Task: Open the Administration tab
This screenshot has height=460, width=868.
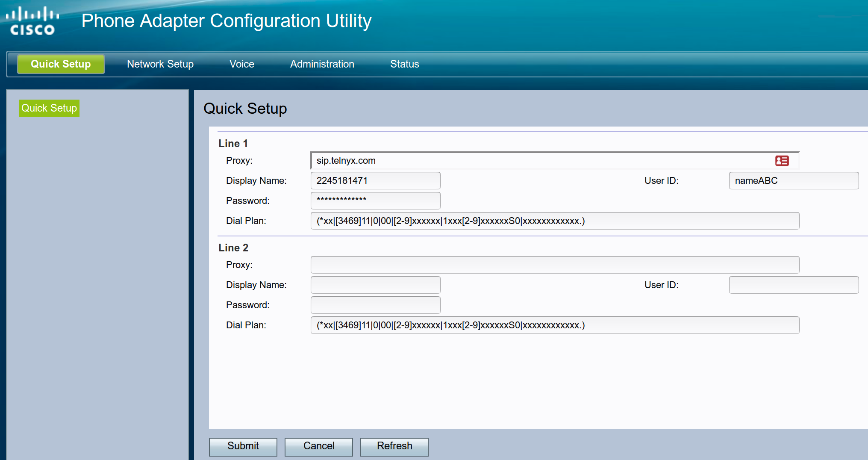Action: (322, 64)
